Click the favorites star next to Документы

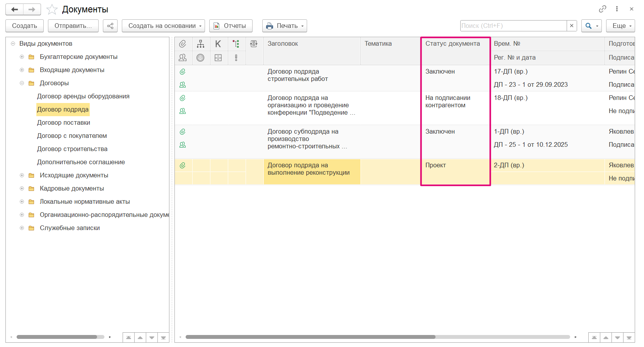tap(52, 9)
